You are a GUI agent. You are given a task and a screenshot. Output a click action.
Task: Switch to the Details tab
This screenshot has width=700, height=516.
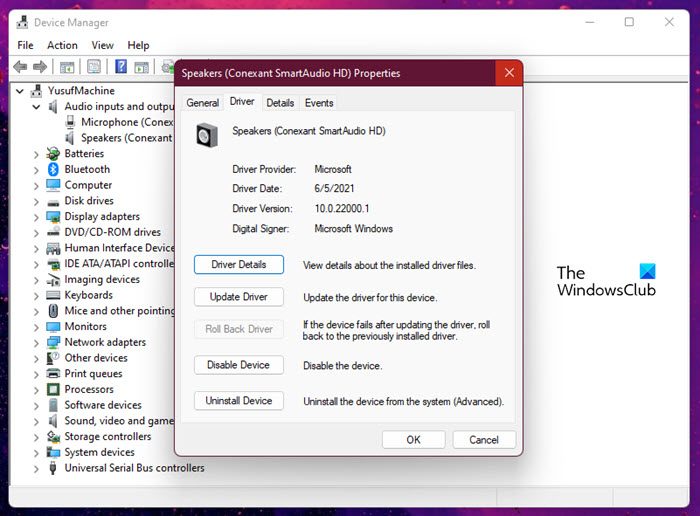[280, 103]
